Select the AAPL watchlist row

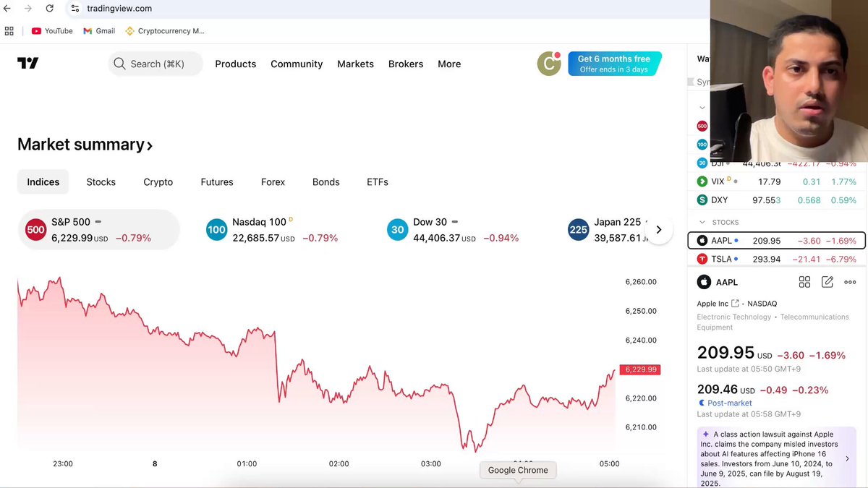tap(777, 240)
